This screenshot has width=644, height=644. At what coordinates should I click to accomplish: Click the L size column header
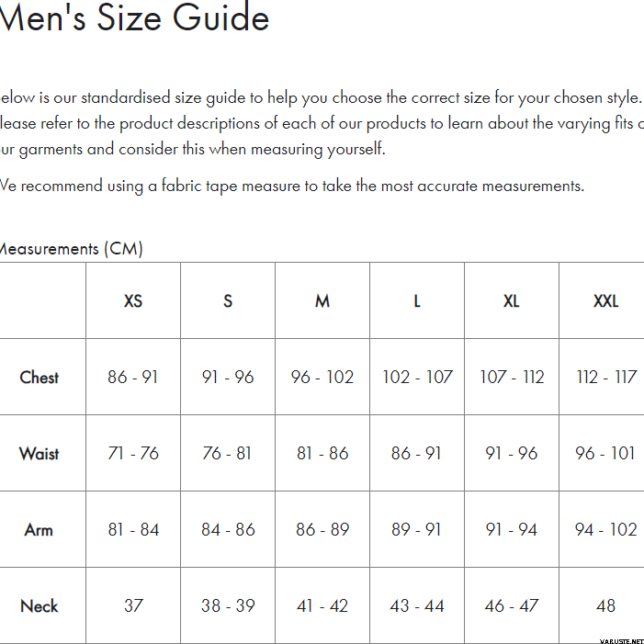[417, 301]
